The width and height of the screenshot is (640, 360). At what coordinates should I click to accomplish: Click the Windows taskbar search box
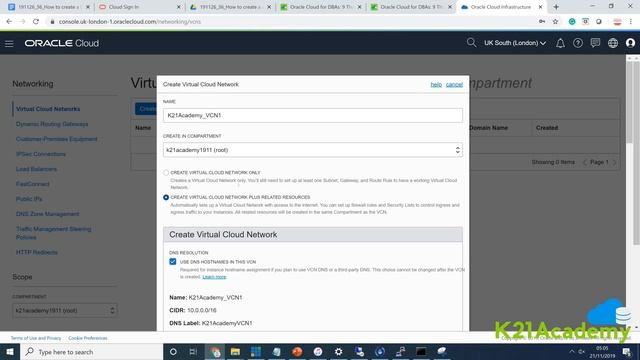(91, 351)
